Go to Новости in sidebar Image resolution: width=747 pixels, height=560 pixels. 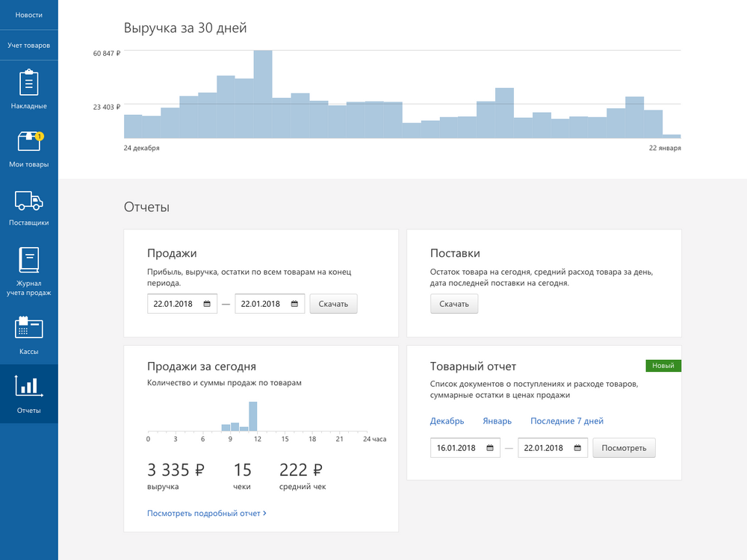28,15
